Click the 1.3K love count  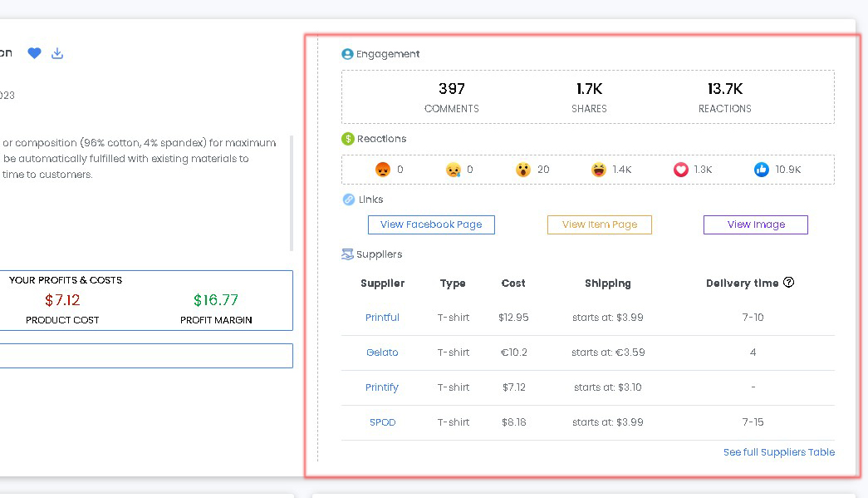(703, 170)
